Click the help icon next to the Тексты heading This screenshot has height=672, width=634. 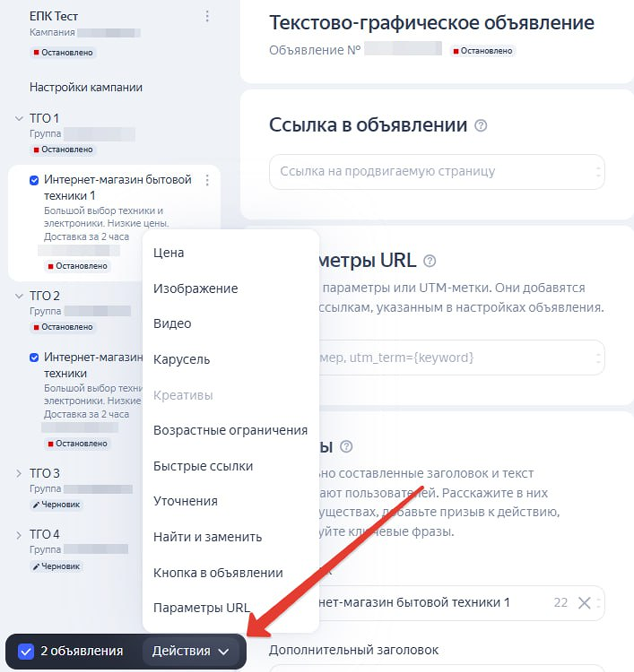pyautogui.click(x=346, y=447)
